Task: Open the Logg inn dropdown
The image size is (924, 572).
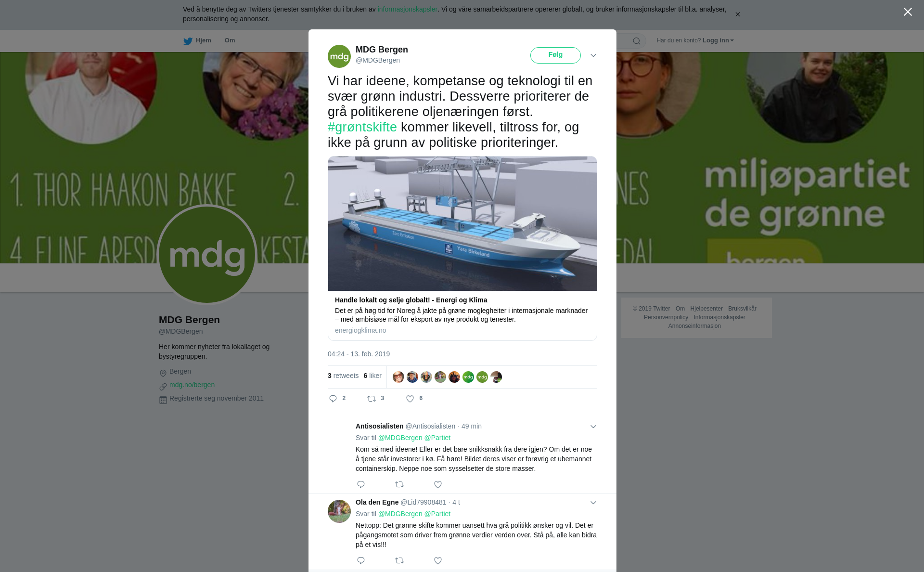Action: pos(718,40)
